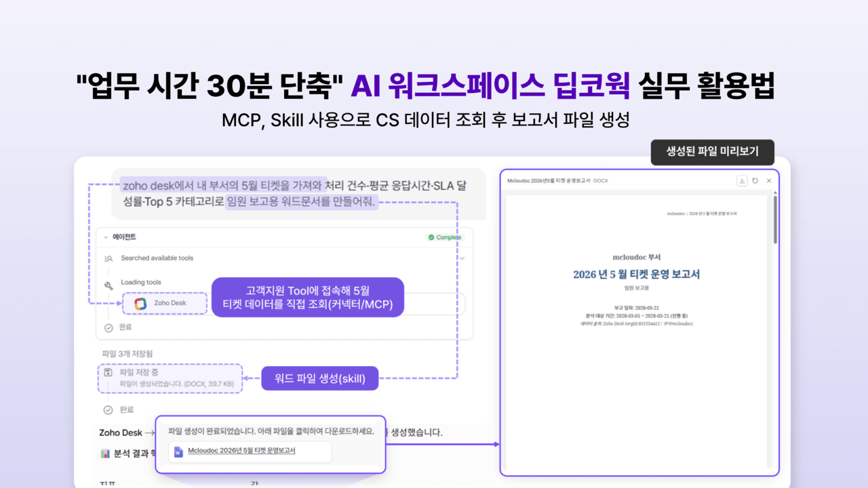Click the 파일이 생성되었습니다. (DOCX, 39.7 KB) text
The height and width of the screenshot is (488, 868).
pos(177,384)
